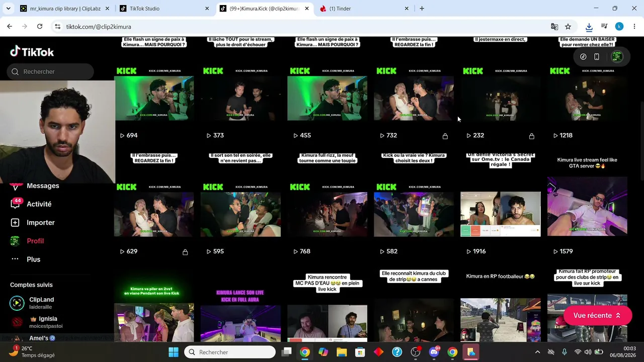Screen dimensions: 644x362
Task: Open Messages in the sidebar
Action: [43, 186]
